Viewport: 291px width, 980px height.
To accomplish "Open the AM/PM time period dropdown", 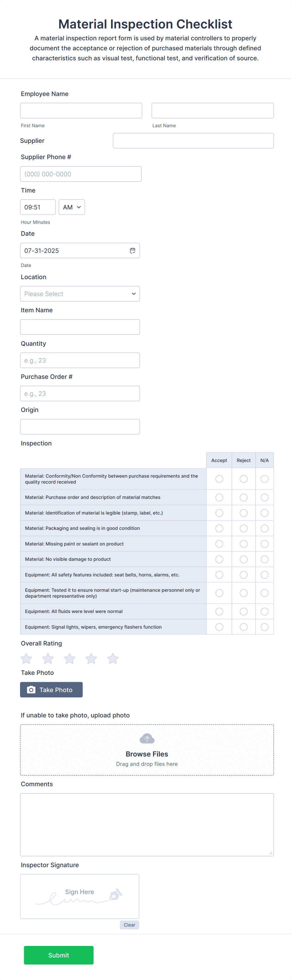I will coord(72,207).
